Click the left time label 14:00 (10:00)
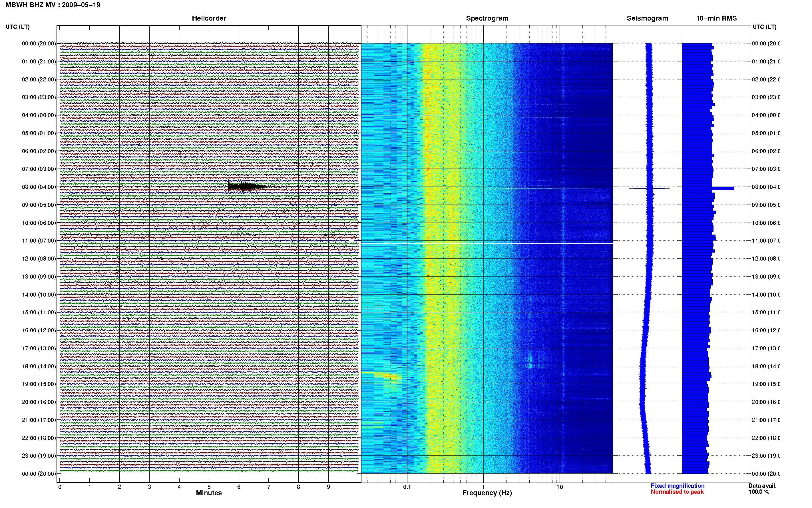812x508 pixels. click(39, 295)
